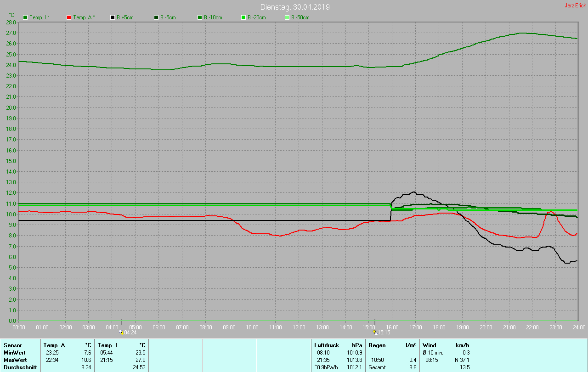Select the 'Durchschnitt' row label
Image resolution: width=588 pixels, height=372 pixels.
click(x=20, y=367)
